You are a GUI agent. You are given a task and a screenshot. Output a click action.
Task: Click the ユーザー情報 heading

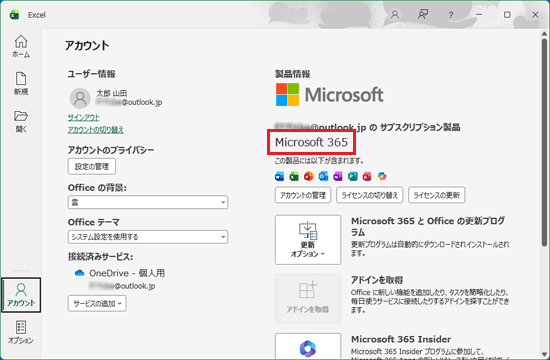coord(92,74)
